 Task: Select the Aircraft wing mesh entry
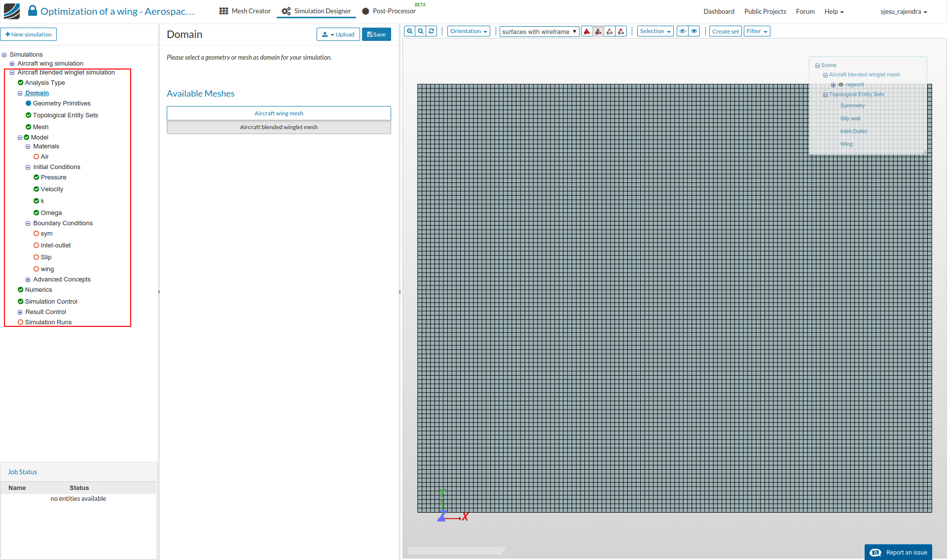279,113
